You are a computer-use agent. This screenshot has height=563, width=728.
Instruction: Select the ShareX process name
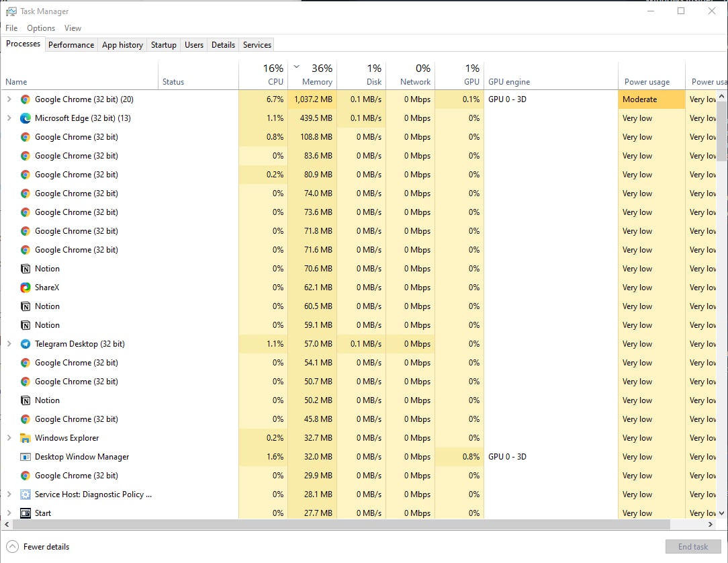coord(47,288)
